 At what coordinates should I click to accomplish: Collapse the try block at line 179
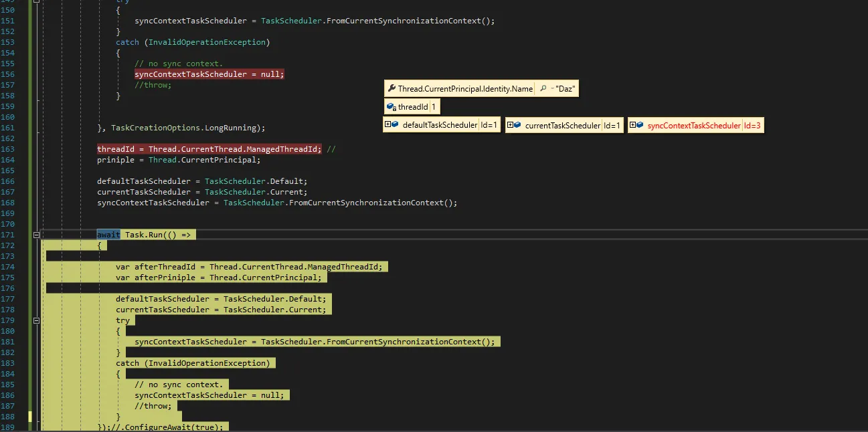pyautogui.click(x=35, y=320)
